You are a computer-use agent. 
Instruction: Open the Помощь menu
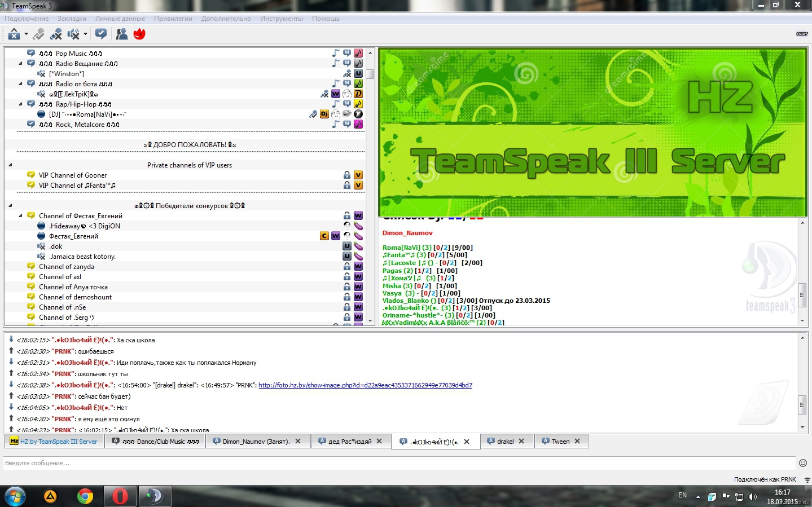326,19
